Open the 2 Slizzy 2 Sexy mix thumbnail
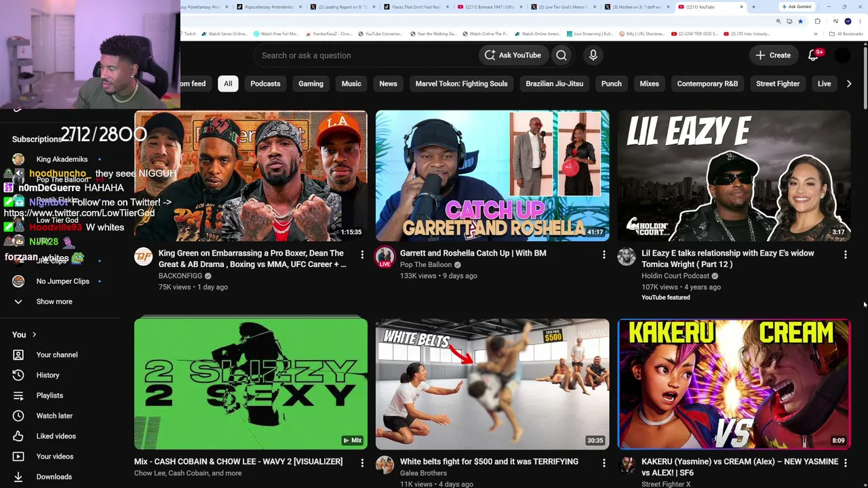868x488 pixels. point(251,384)
